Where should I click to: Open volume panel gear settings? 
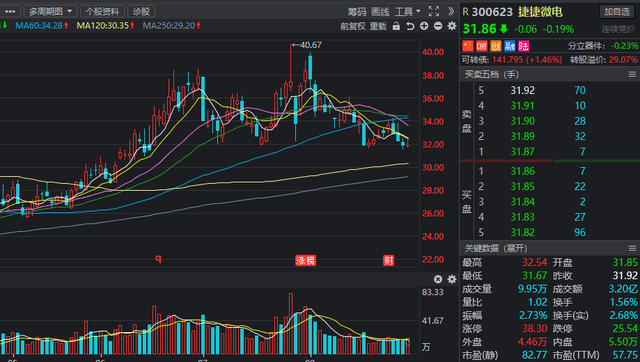pos(452,279)
